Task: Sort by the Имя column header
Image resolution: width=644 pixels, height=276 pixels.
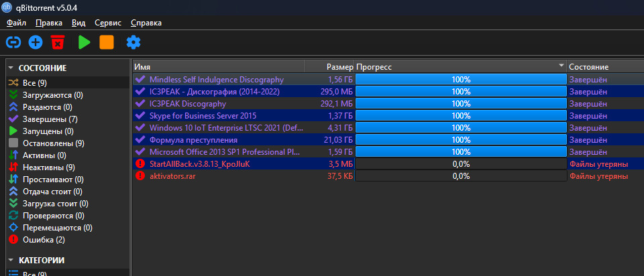Action: tap(219, 66)
